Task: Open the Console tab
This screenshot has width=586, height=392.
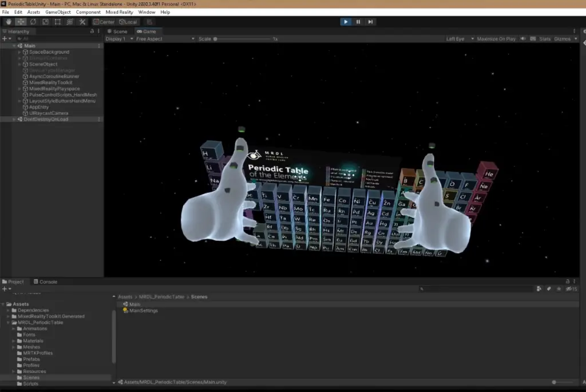Action: click(46, 282)
